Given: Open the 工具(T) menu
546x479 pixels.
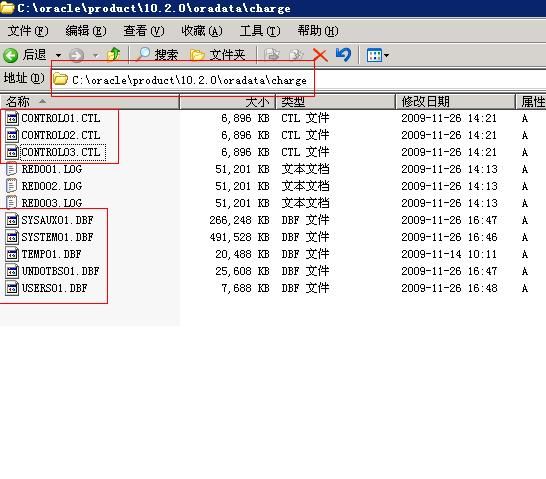Looking at the screenshot, I should pyautogui.click(x=260, y=31).
